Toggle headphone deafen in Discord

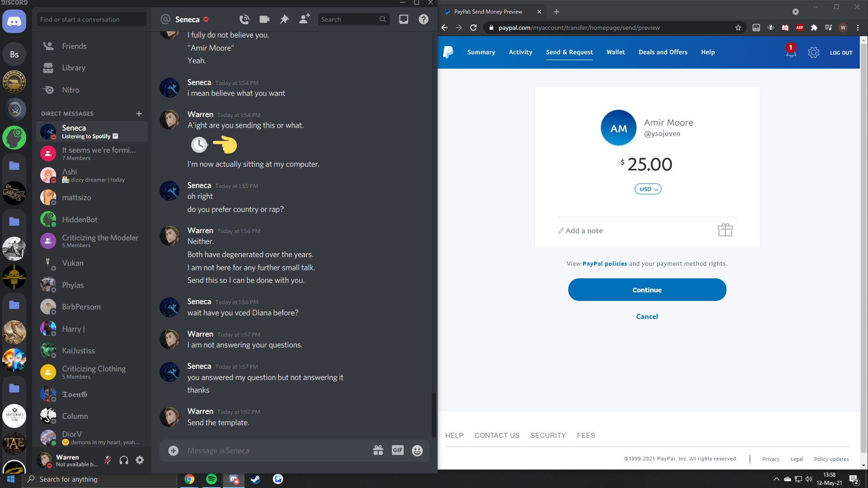[x=124, y=460]
